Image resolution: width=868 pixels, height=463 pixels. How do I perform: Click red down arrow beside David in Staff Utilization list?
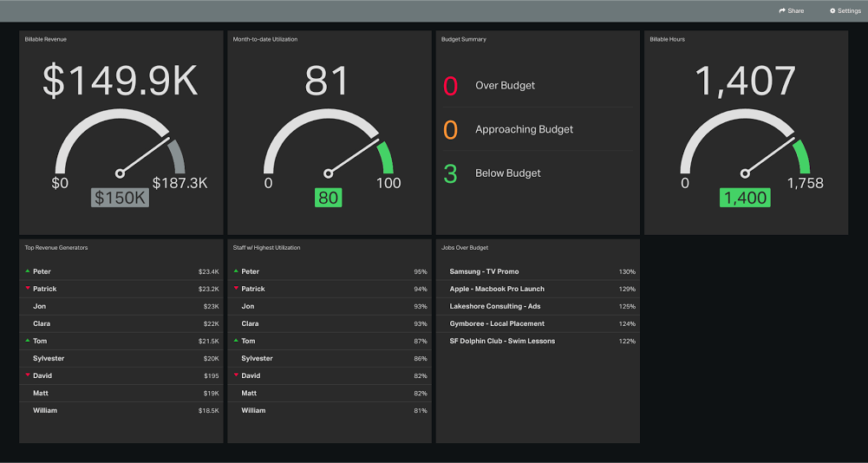[236, 375]
